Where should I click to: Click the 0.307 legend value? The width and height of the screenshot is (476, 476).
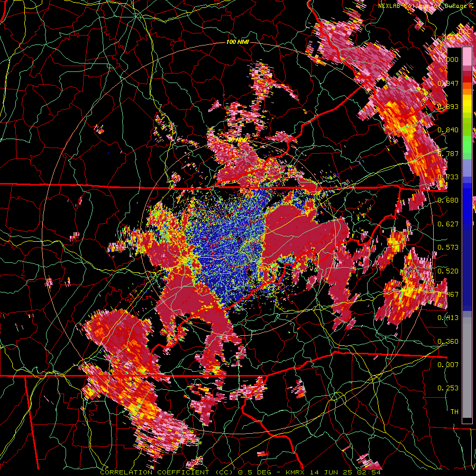[448, 365]
